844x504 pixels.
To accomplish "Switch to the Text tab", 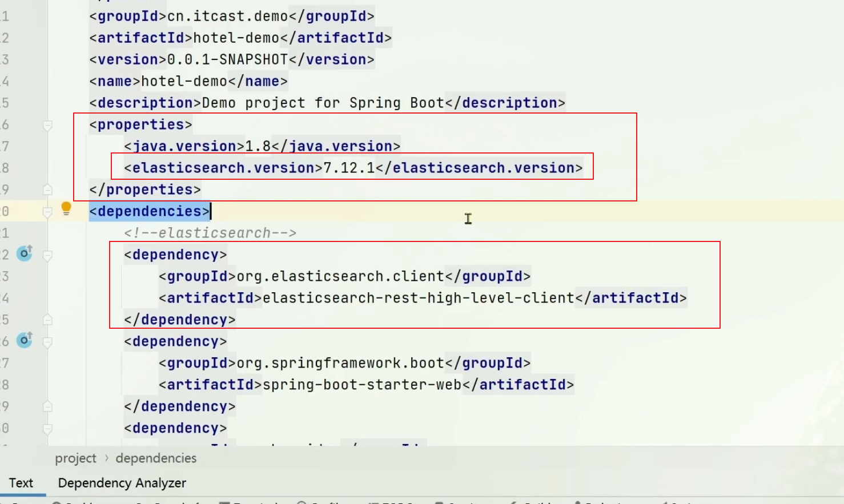I will tap(21, 483).
